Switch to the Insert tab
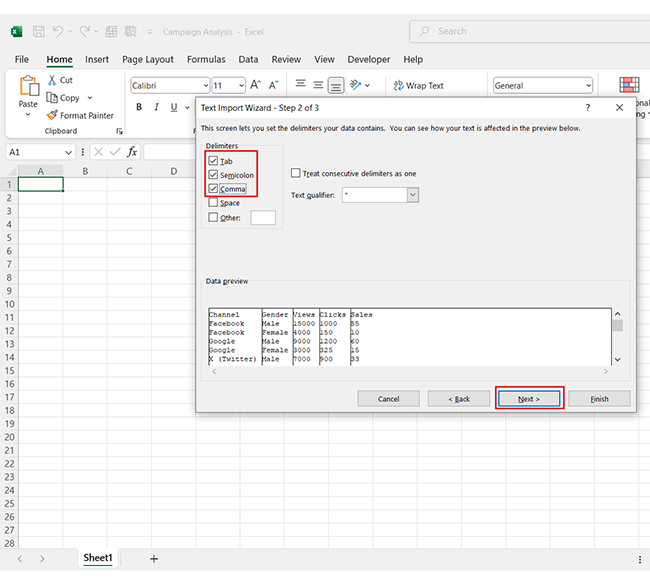650x586 pixels. (97, 59)
